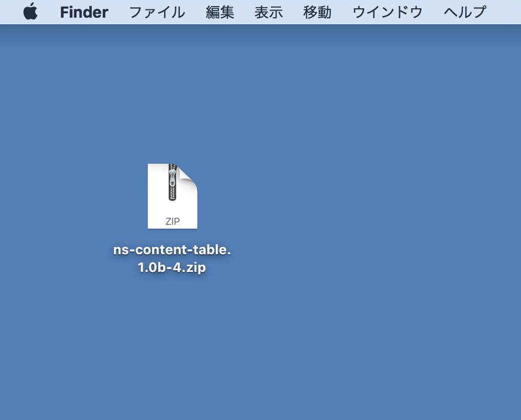Select the ns-content-table zip archive icon

pos(172,196)
